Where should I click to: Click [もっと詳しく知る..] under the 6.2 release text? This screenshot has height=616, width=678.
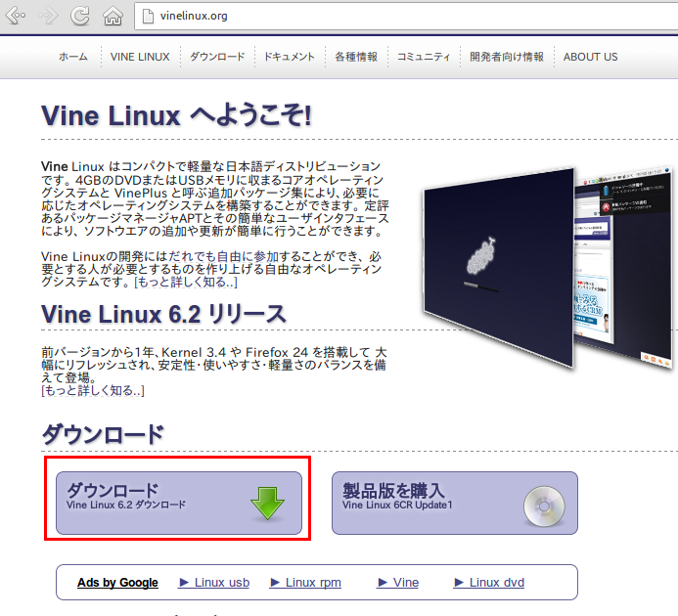[x=93, y=391]
